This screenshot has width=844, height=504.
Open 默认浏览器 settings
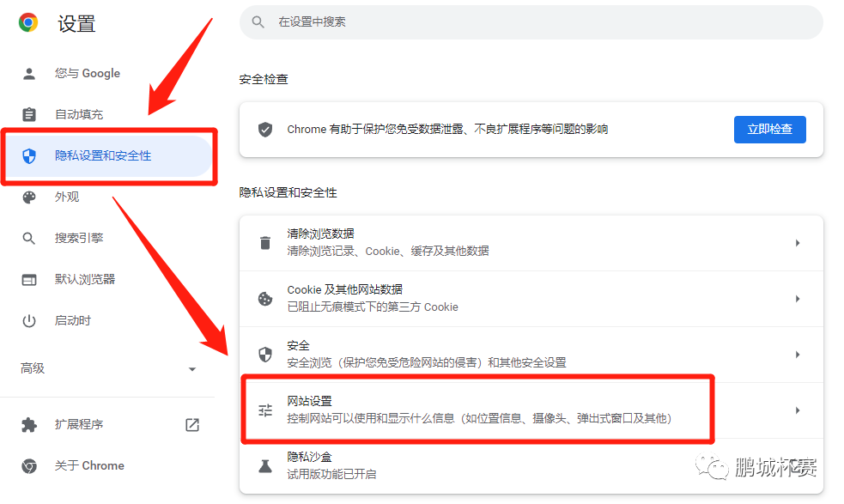[x=107, y=279]
